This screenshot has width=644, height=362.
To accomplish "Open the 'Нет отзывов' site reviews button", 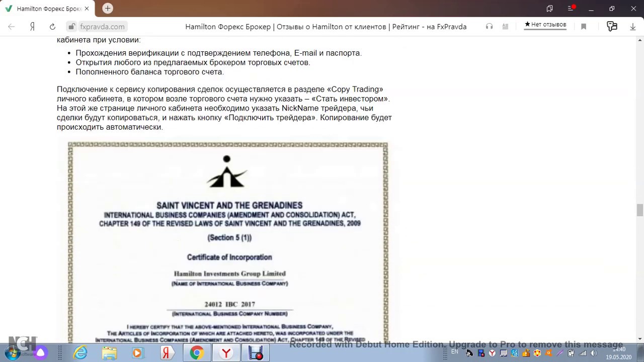I will pos(545,25).
